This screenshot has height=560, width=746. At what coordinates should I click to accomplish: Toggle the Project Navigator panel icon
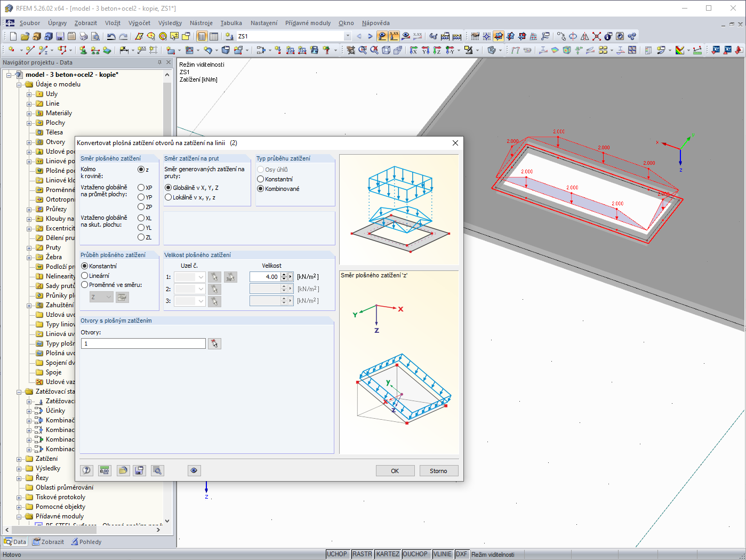[202, 36]
